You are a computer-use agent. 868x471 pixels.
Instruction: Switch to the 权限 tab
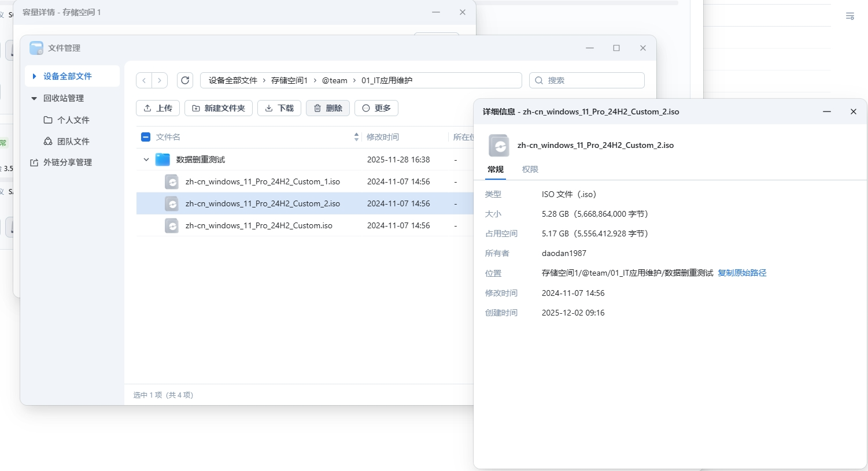[530, 169]
